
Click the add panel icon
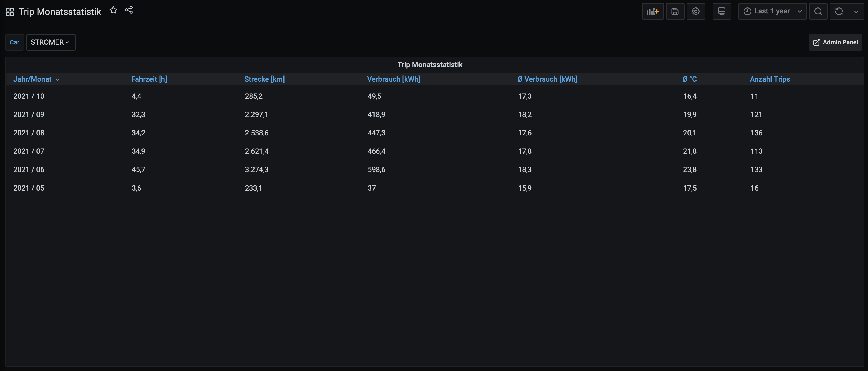(652, 11)
